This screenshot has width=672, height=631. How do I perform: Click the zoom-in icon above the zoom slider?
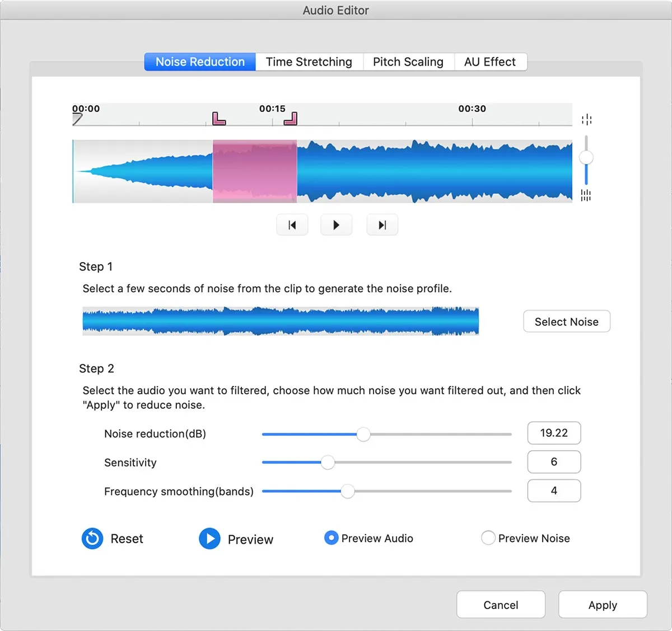tap(586, 119)
